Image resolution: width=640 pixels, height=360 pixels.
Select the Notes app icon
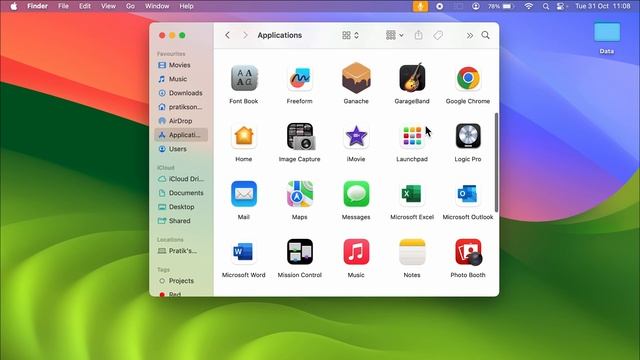(x=412, y=252)
